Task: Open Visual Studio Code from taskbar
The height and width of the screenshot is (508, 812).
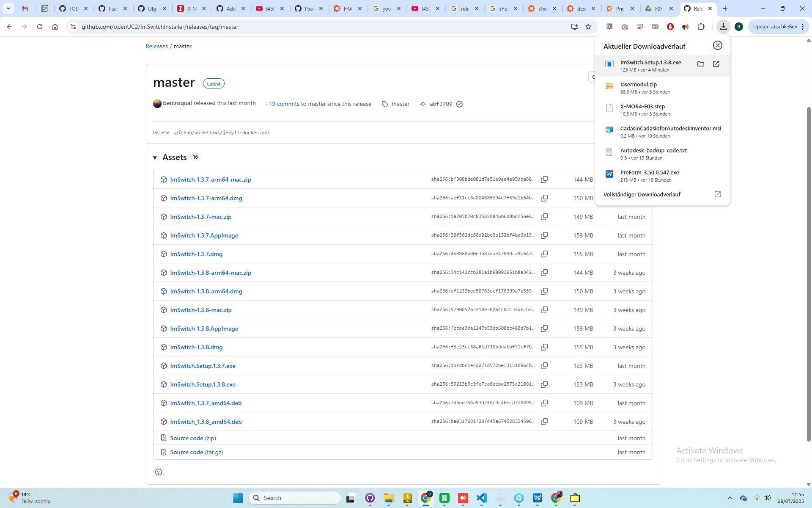Action: point(482,498)
